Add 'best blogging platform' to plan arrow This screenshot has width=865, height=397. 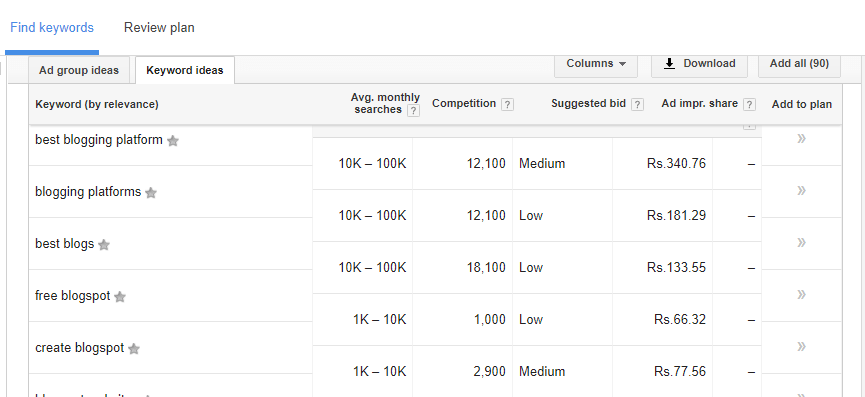pyautogui.click(x=802, y=138)
